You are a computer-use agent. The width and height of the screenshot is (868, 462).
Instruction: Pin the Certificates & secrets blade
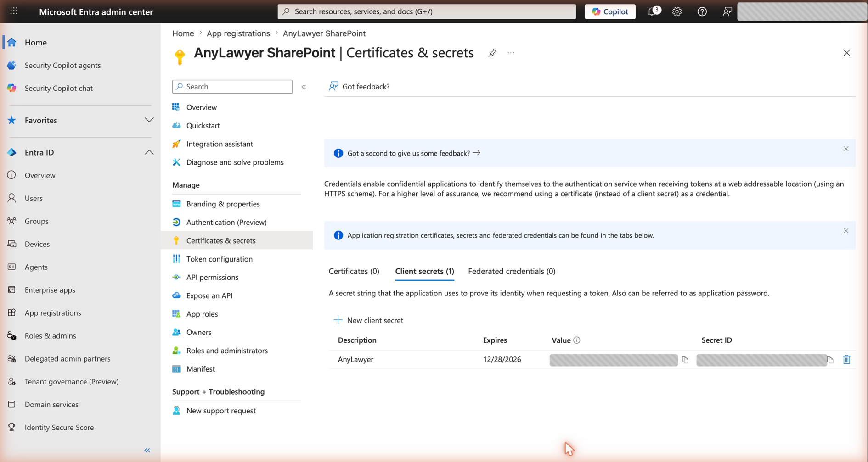492,53
